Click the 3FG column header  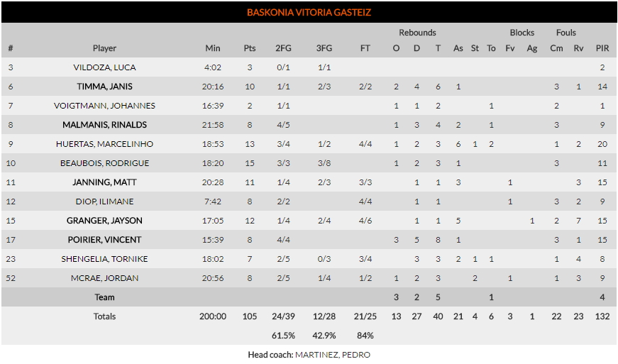point(324,48)
